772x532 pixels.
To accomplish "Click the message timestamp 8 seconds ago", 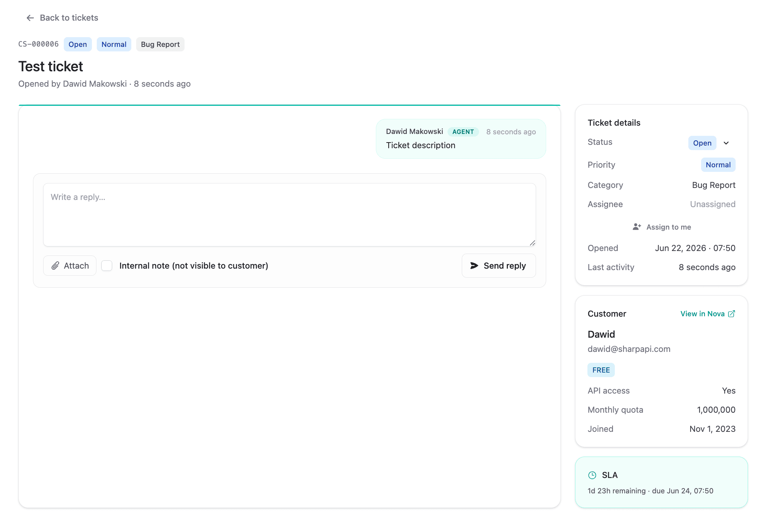I will click(x=511, y=132).
